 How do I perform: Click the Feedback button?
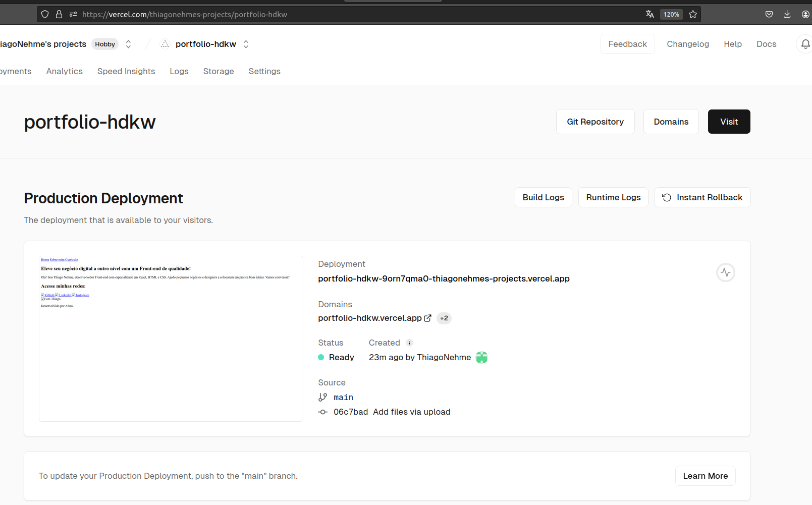(x=628, y=44)
